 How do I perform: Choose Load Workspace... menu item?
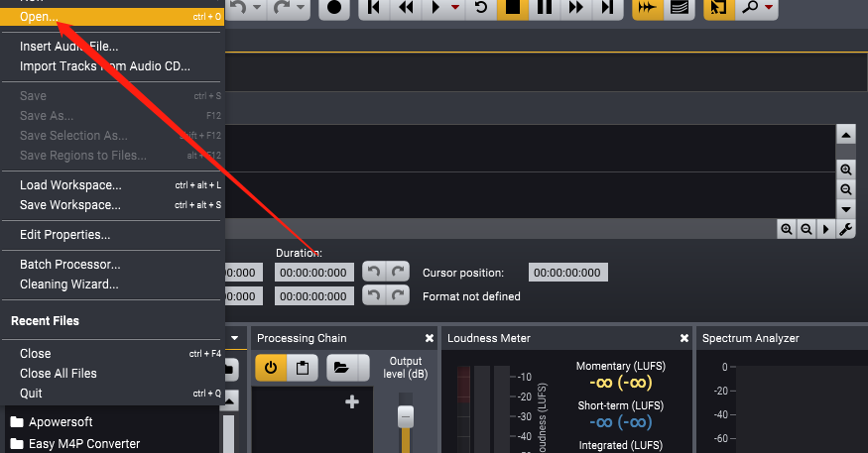111,185
